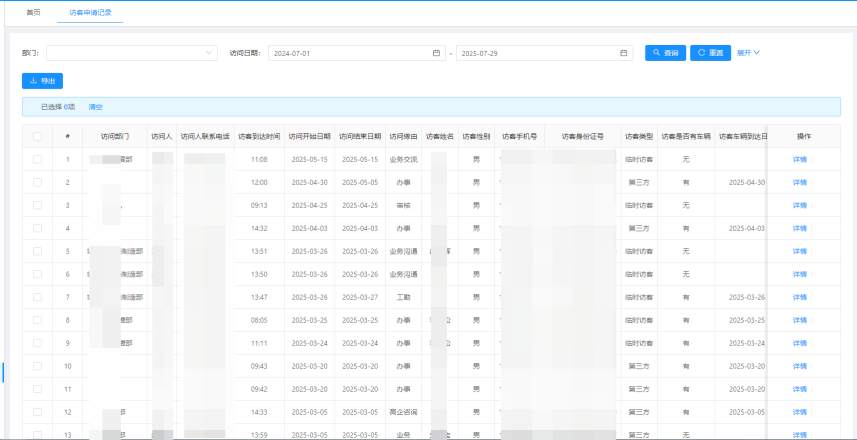Open 详情 details for row 2
The height and width of the screenshot is (440, 857).
click(800, 183)
